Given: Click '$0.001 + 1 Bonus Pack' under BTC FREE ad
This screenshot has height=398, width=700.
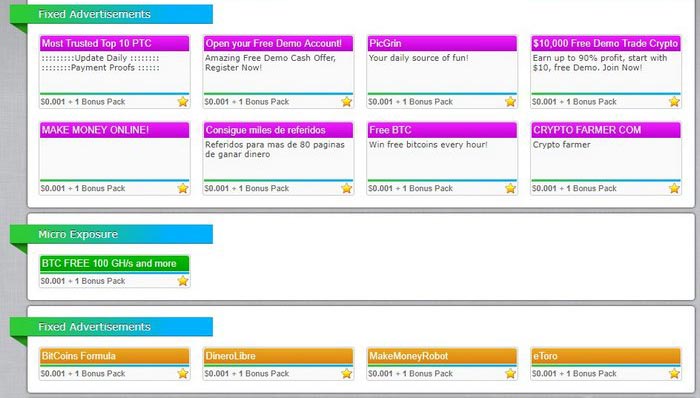Looking at the screenshot, I should coord(83,281).
